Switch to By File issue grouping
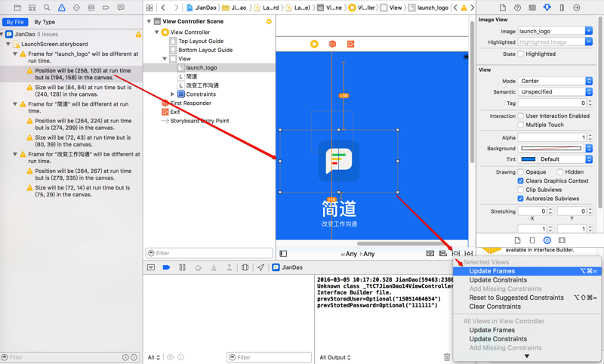Image resolution: width=604 pixels, height=364 pixels. tap(15, 22)
